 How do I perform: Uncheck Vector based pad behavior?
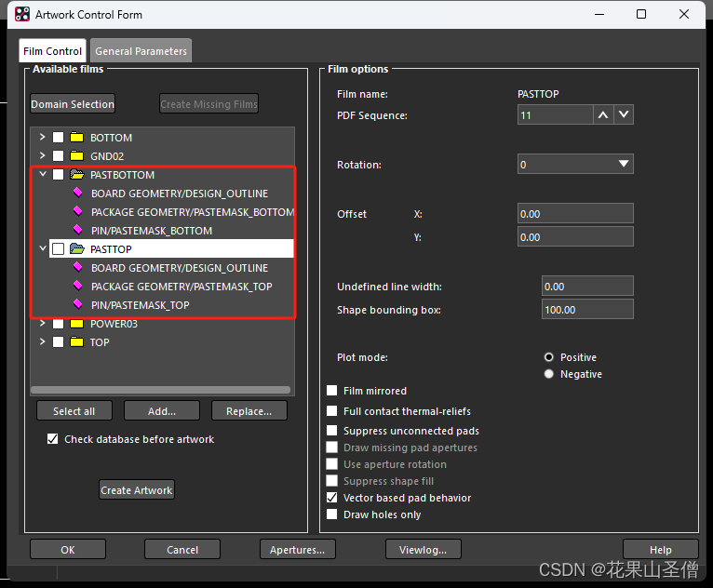[332, 498]
